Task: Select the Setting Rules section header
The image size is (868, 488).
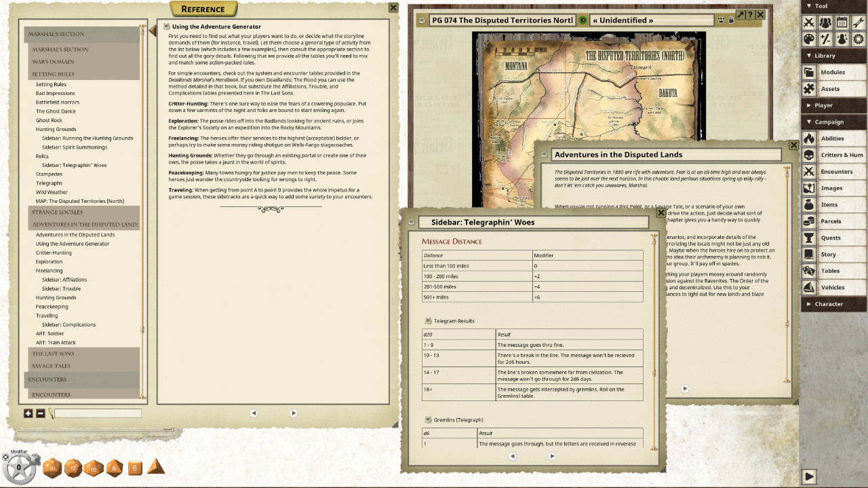Action: click(x=54, y=74)
